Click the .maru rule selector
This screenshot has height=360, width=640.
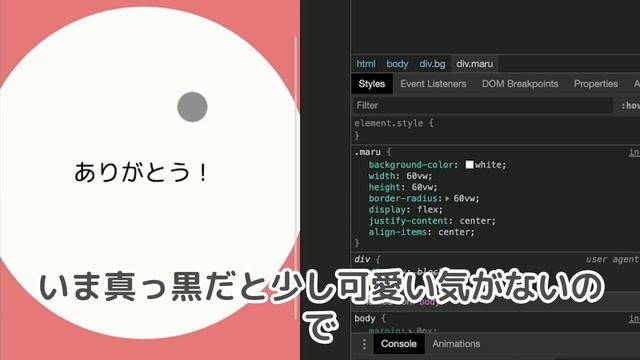(367, 152)
